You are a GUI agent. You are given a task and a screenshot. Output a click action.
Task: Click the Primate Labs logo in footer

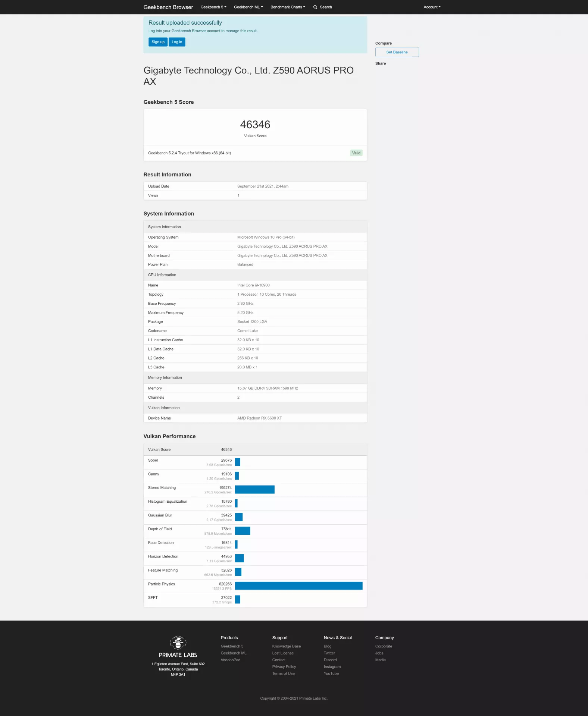(x=178, y=647)
